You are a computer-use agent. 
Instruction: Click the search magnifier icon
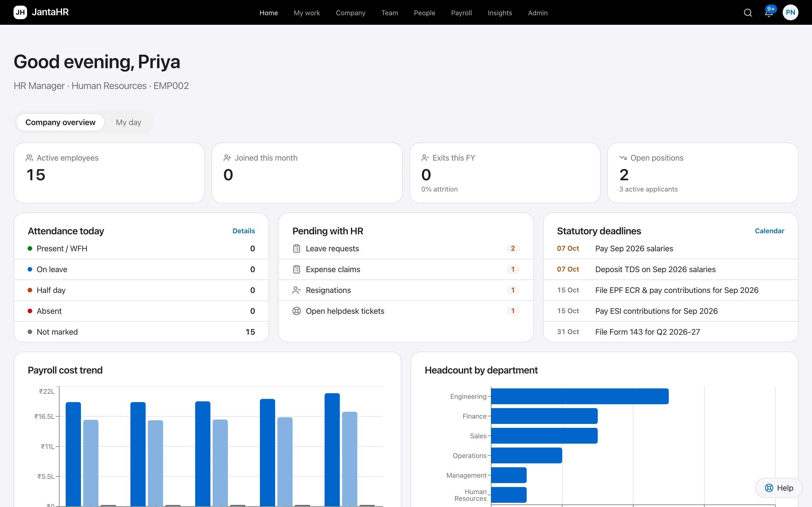(748, 13)
